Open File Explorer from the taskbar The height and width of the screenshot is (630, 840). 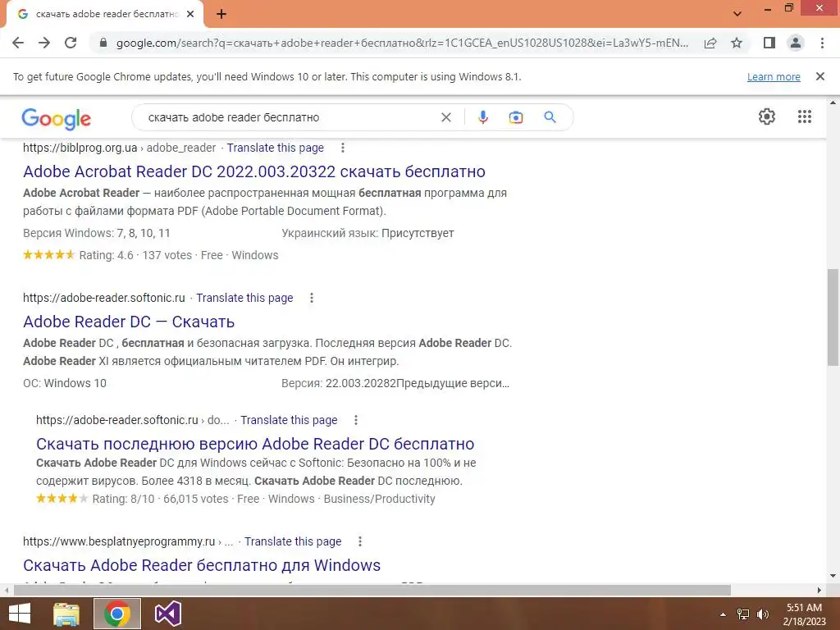point(66,614)
